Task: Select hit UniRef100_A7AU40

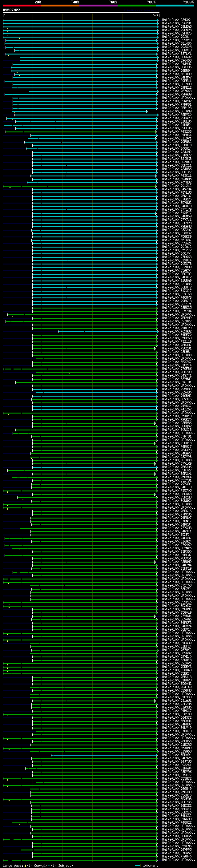Action: coord(176,857)
